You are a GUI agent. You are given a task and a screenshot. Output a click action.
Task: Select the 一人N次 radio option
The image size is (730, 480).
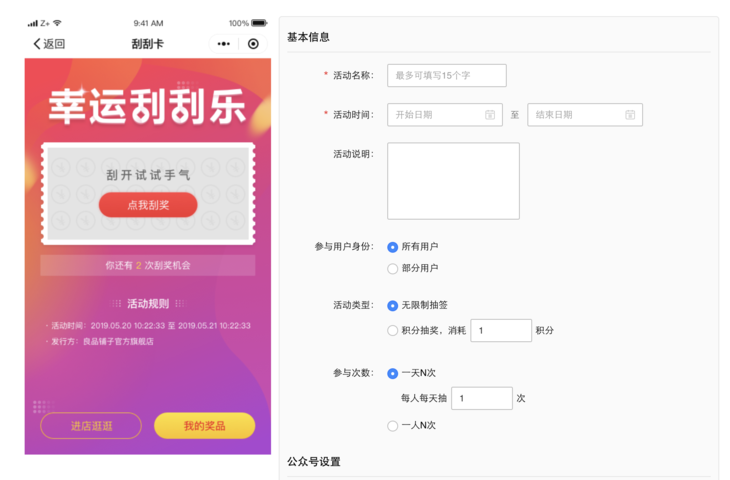coord(392,426)
